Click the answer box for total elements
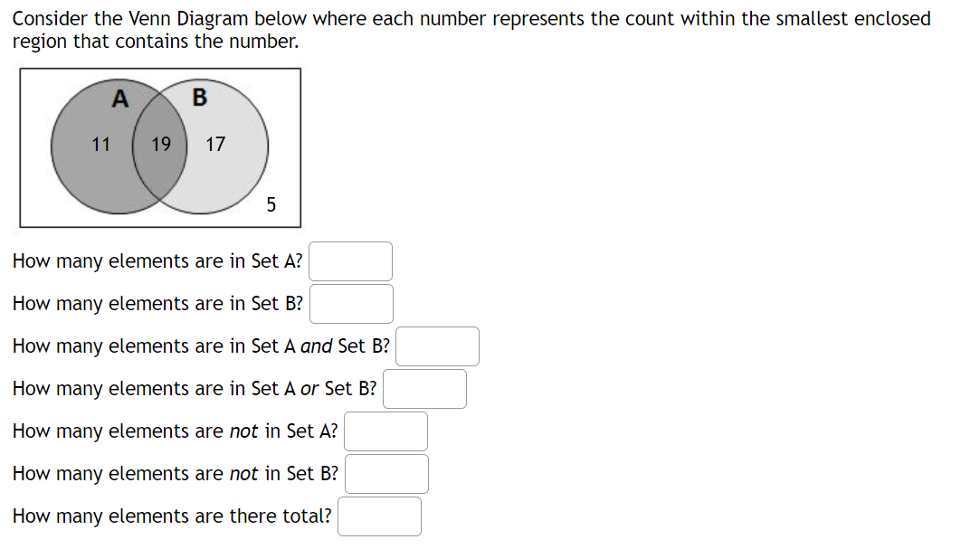Viewport: 980px width, 549px height. pos(379,516)
